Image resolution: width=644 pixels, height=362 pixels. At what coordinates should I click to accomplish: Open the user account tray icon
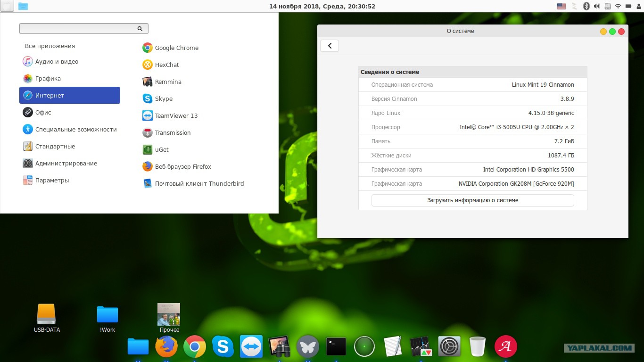click(638, 6)
